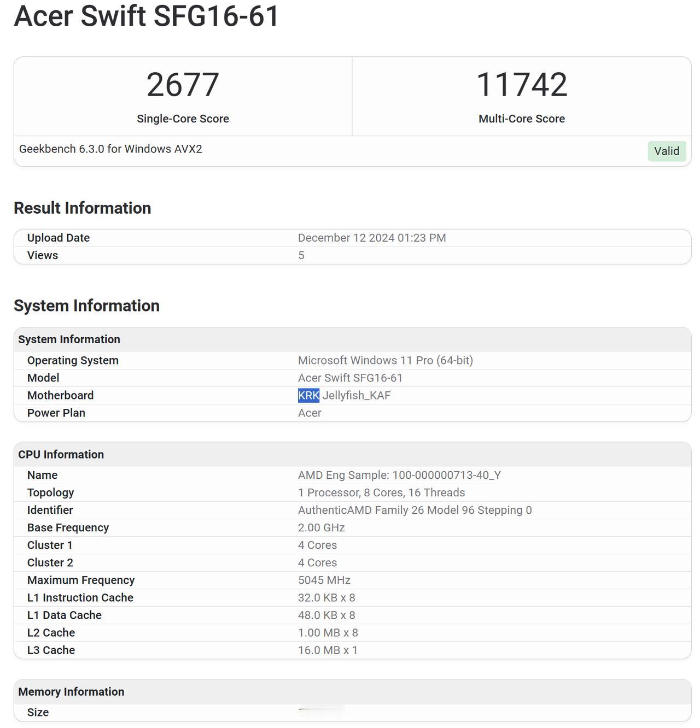Viewport: 700px width, 728px height.
Task: Click the Result Information heading
Action: click(83, 208)
